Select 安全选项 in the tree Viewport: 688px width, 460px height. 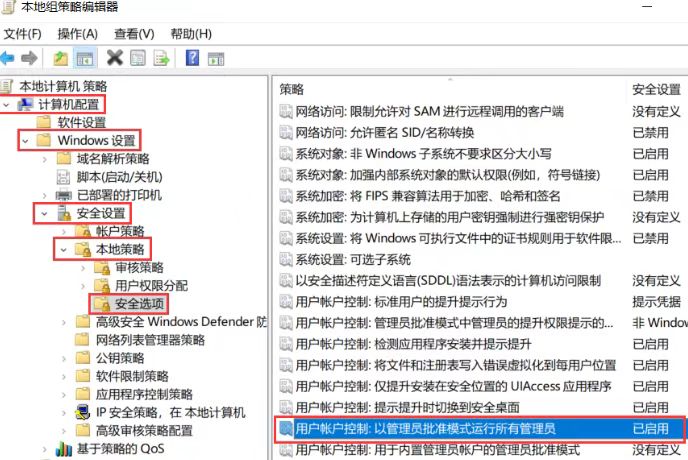pyautogui.click(x=139, y=303)
